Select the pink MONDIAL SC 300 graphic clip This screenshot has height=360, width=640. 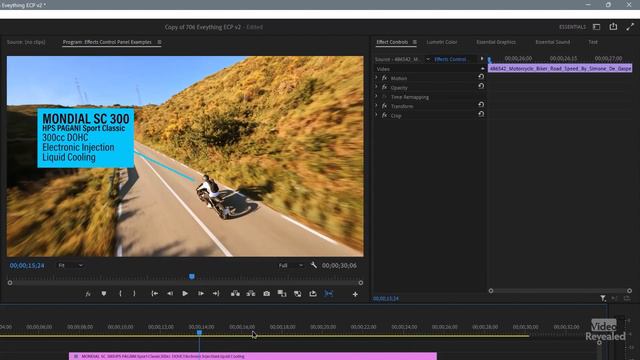point(253,356)
